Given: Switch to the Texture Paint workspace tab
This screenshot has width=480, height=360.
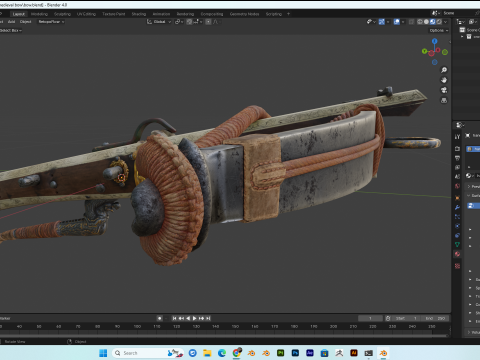Looking at the screenshot, I should click(114, 14).
